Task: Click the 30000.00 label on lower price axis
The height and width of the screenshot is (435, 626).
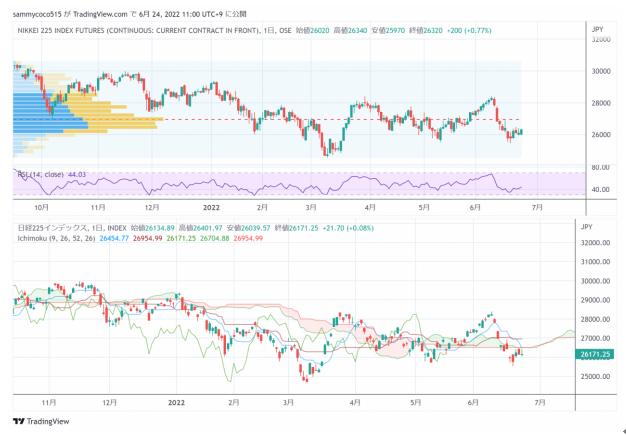Action: click(x=595, y=281)
